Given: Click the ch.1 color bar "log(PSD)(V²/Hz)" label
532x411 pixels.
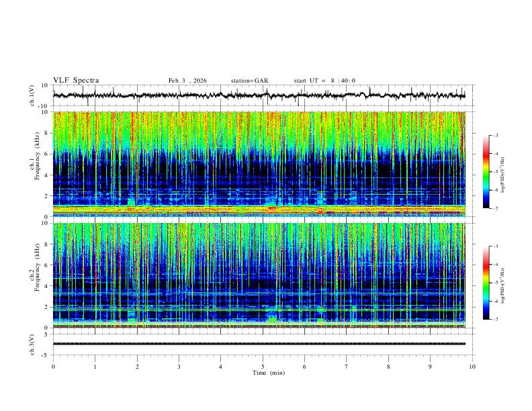Looking at the screenshot, I should tap(502, 175).
